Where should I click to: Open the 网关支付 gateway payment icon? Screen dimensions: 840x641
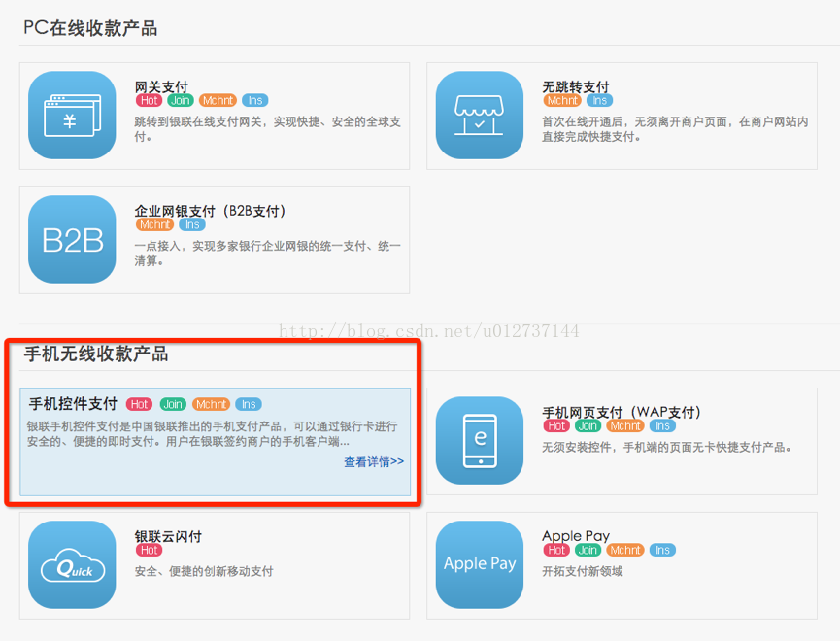point(72,116)
